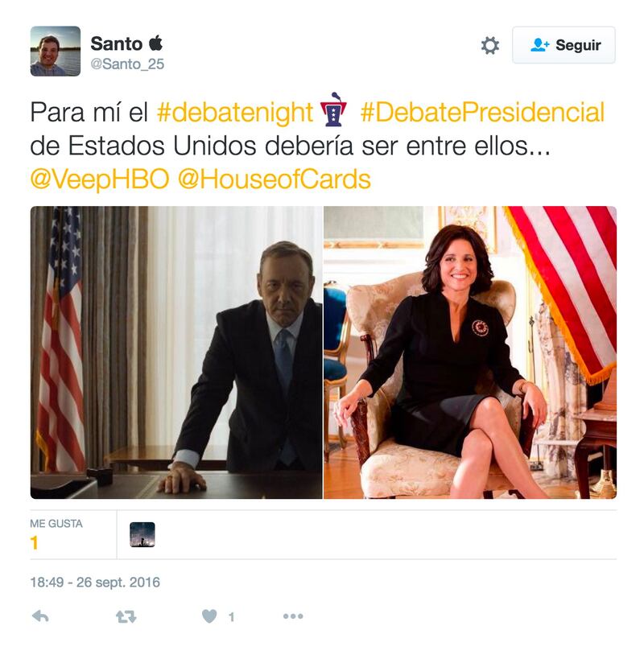Click the Santo display name
Viewport: 644px width, 655px height.
116,43
